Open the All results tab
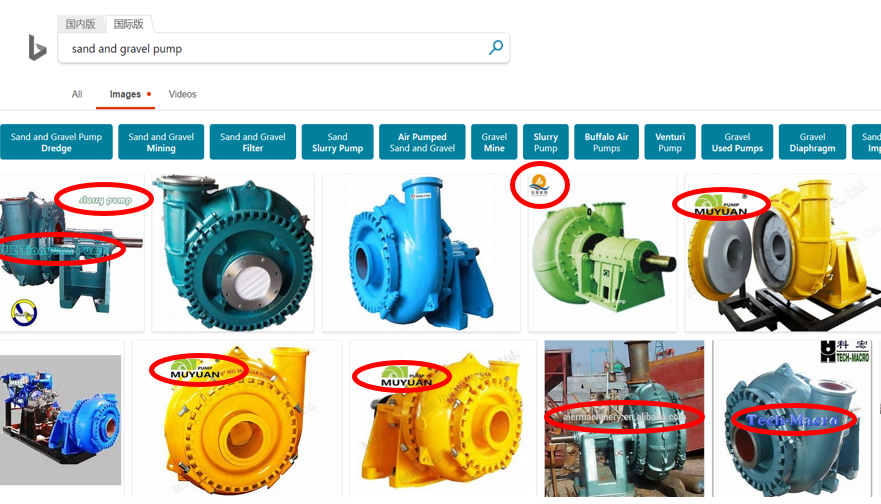881x504 pixels. (77, 94)
